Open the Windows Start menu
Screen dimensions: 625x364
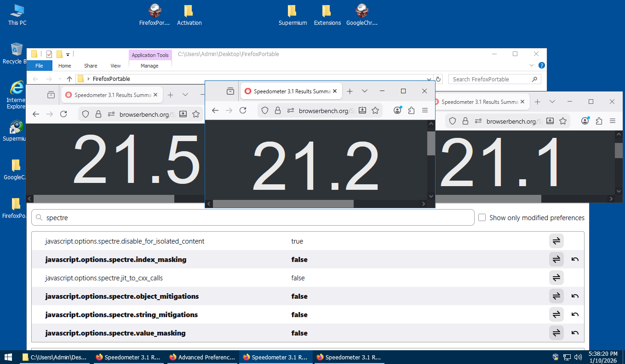point(8,357)
